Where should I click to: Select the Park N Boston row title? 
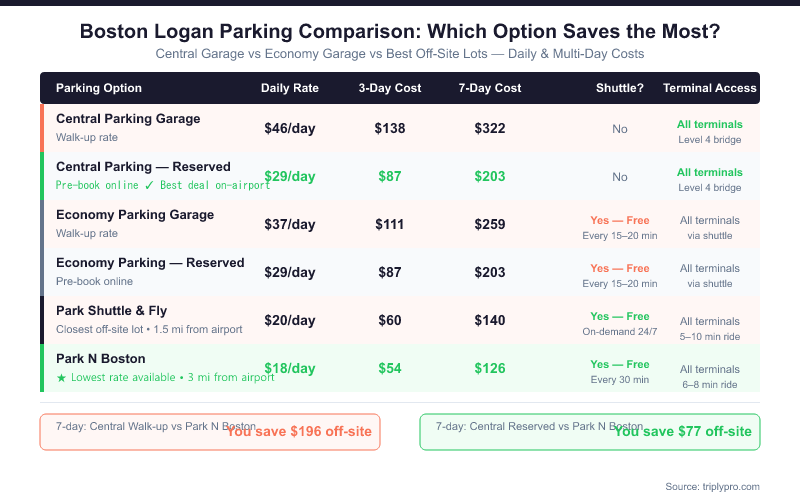click(x=101, y=359)
